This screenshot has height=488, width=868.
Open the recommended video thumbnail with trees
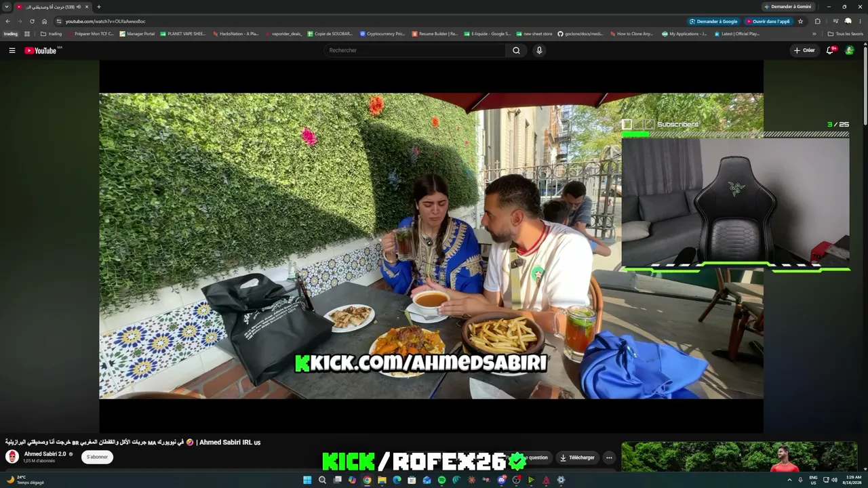click(739, 457)
